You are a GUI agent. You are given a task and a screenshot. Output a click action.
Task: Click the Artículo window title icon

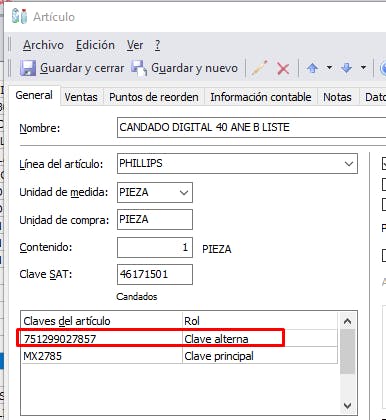click(x=19, y=16)
